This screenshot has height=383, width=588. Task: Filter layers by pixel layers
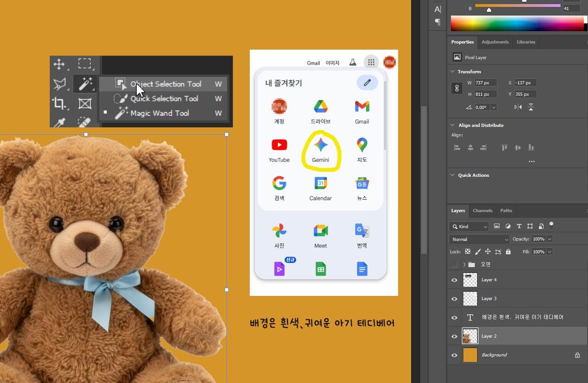pyautogui.click(x=497, y=226)
